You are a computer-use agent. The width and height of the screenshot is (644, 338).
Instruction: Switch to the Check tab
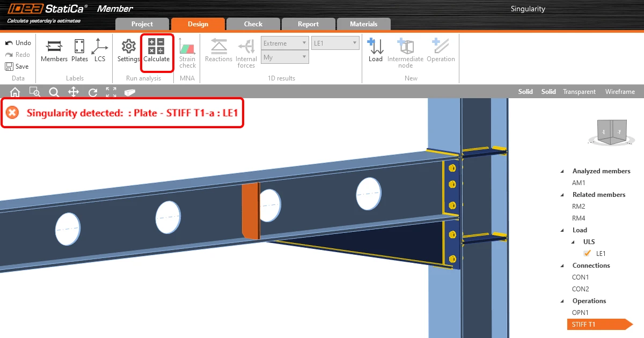tap(253, 24)
